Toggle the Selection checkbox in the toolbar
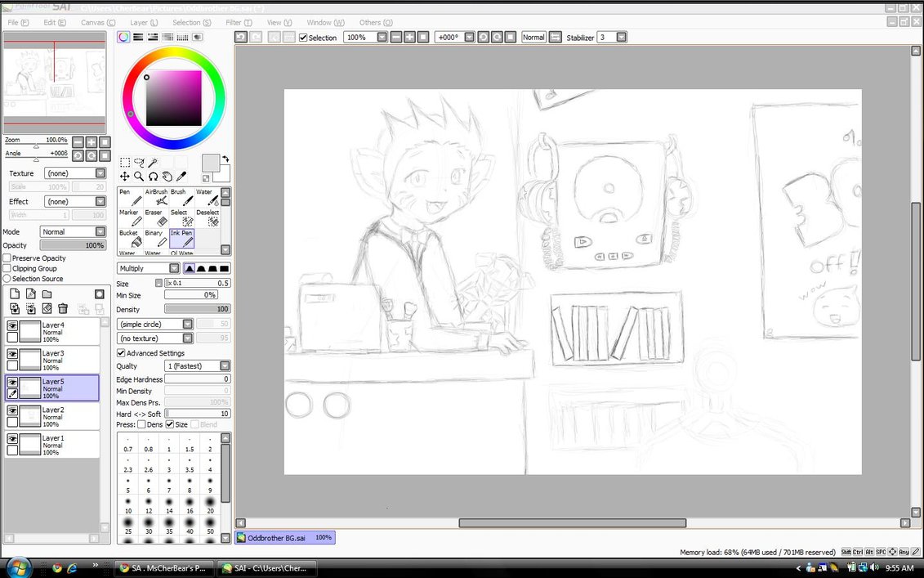Image resolution: width=924 pixels, height=578 pixels. point(304,38)
